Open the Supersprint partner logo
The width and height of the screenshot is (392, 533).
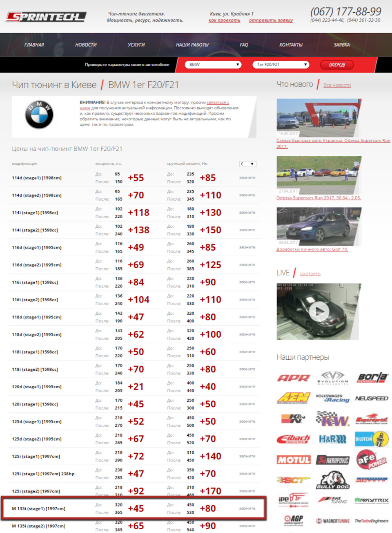coord(372,419)
